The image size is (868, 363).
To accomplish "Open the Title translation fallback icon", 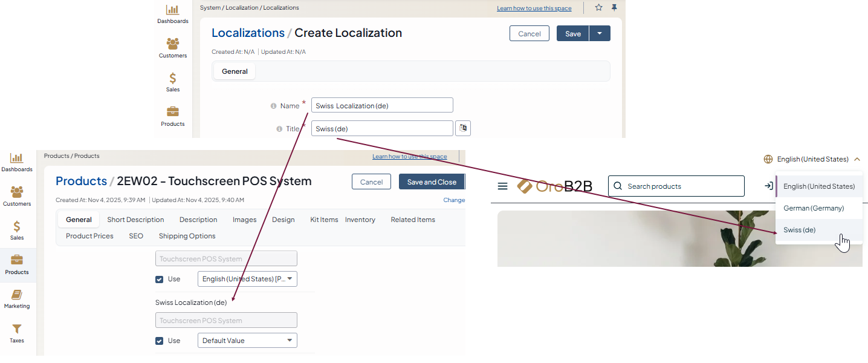I will (462, 128).
